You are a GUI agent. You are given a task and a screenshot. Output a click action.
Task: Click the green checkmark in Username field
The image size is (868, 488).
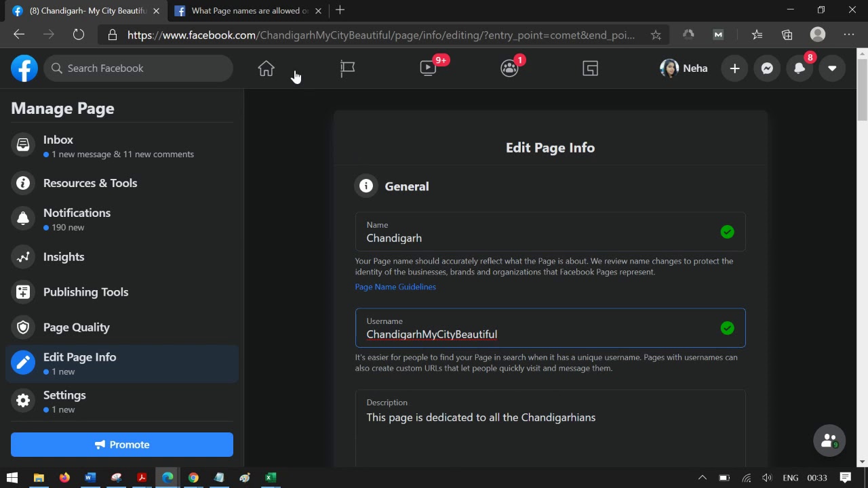coord(727,329)
